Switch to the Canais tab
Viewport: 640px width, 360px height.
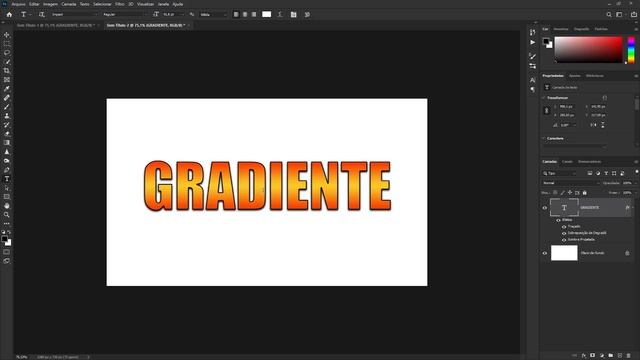pos(567,162)
